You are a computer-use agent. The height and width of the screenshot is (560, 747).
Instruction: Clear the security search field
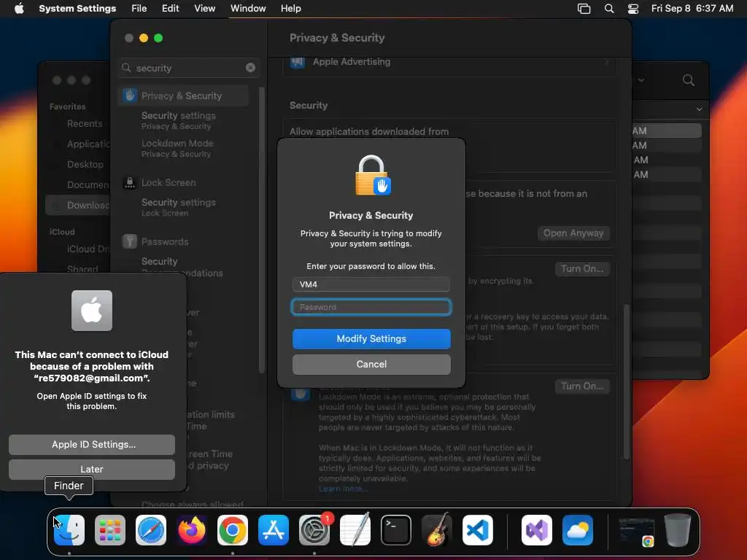251,68
